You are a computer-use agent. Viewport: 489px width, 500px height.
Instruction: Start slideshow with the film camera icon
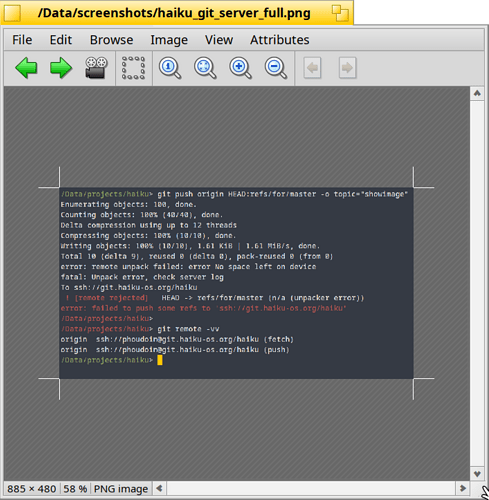point(96,68)
